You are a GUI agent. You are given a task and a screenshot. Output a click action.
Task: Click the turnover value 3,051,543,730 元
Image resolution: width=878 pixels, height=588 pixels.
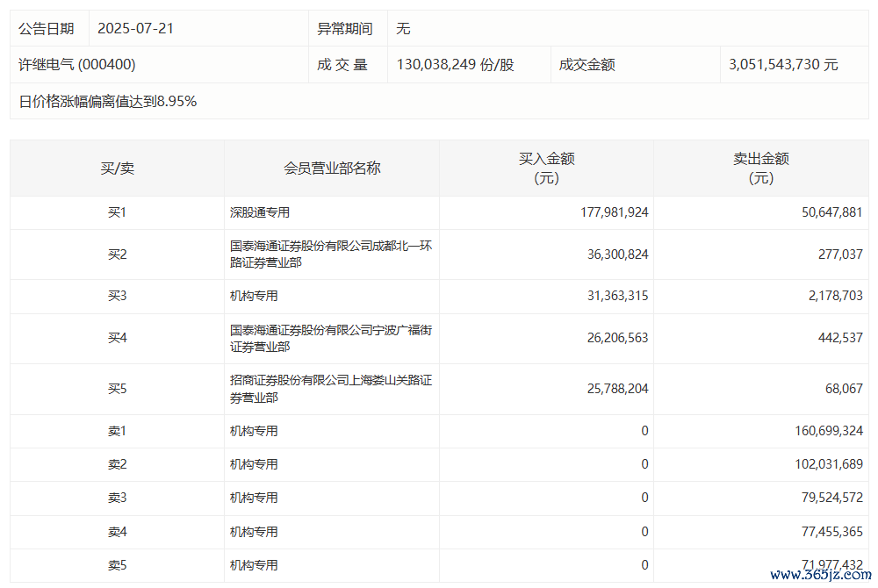783,65
